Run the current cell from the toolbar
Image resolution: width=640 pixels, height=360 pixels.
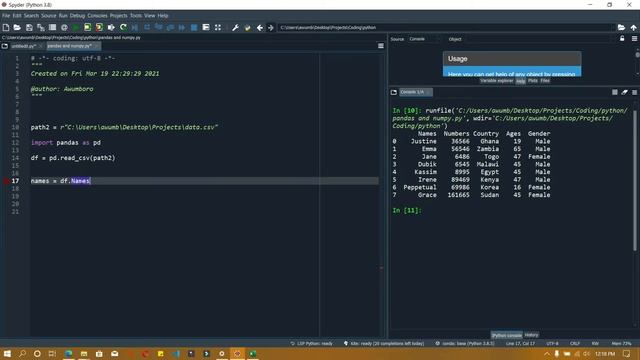coord(87,27)
